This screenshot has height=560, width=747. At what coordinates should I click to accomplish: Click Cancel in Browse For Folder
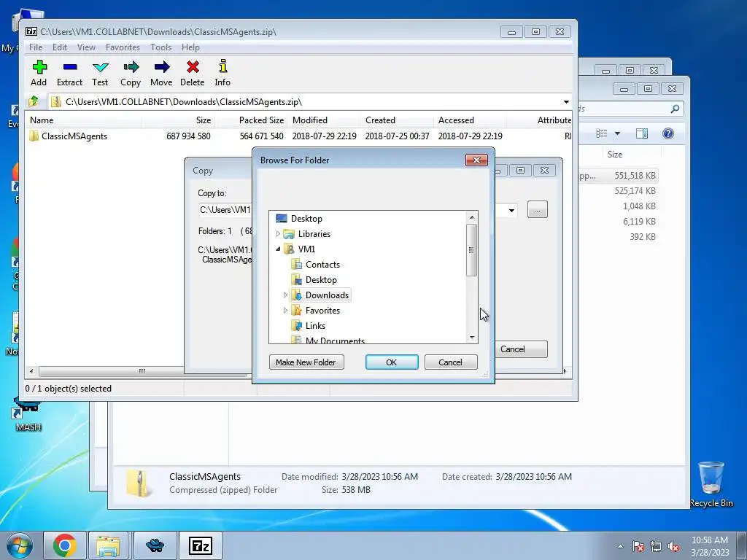[x=450, y=362]
